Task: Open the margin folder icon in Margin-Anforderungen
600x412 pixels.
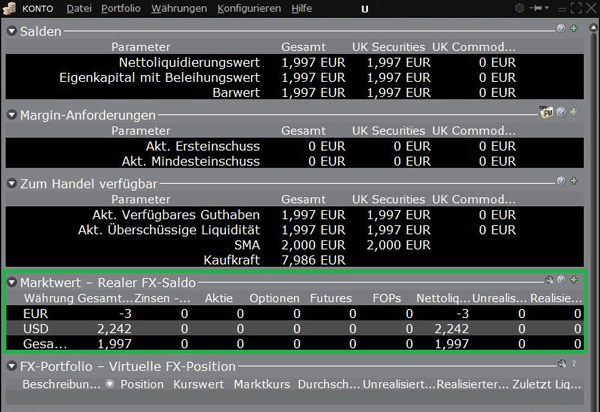Action: point(546,112)
